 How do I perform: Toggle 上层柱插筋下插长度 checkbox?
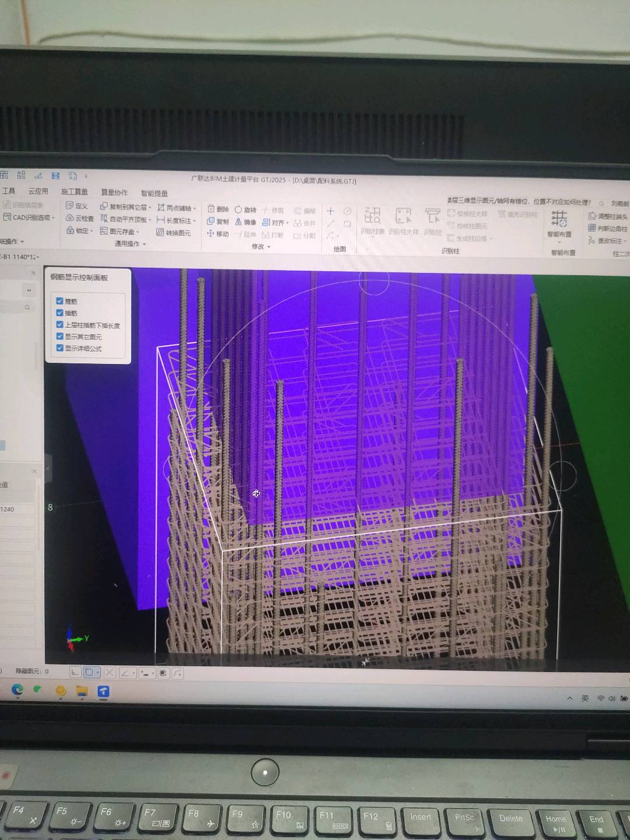pyautogui.click(x=60, y=324)
